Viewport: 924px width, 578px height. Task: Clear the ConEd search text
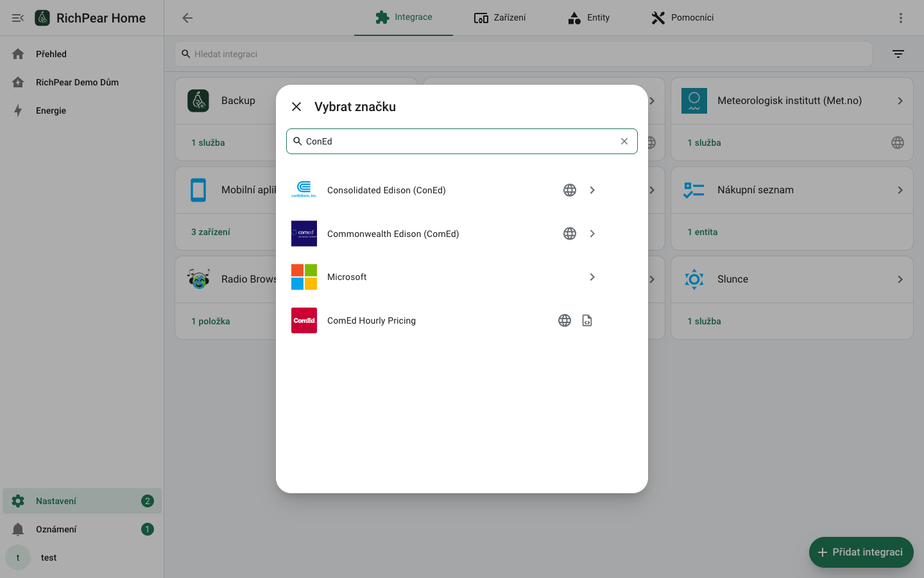click(x=624, y=141)
